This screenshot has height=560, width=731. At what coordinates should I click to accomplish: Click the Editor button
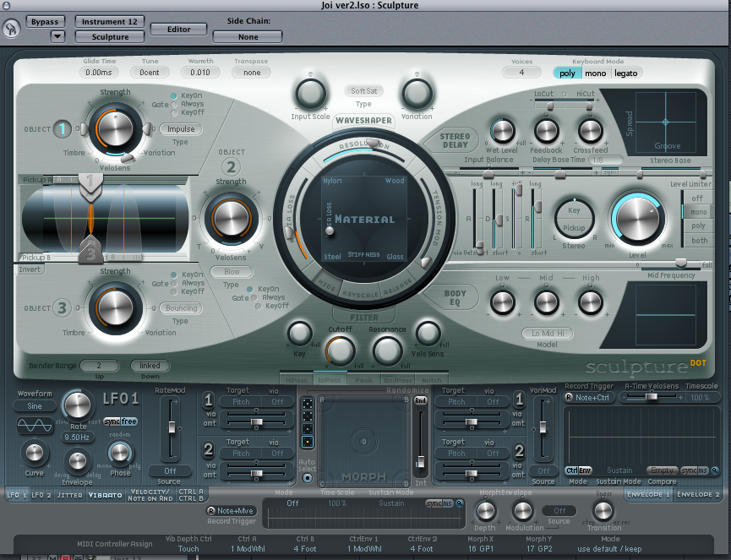[x=178, y=30]
